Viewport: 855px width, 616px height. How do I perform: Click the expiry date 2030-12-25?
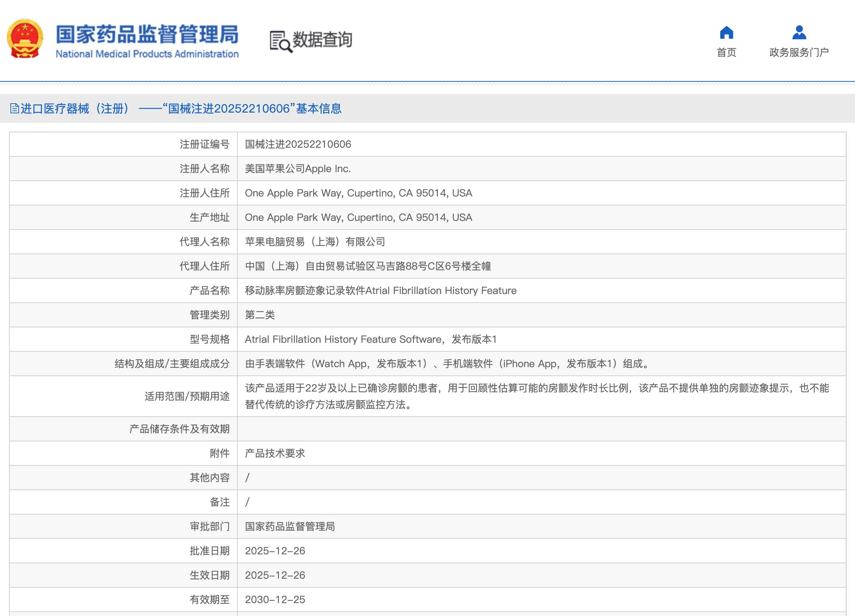tap(275, 600)
